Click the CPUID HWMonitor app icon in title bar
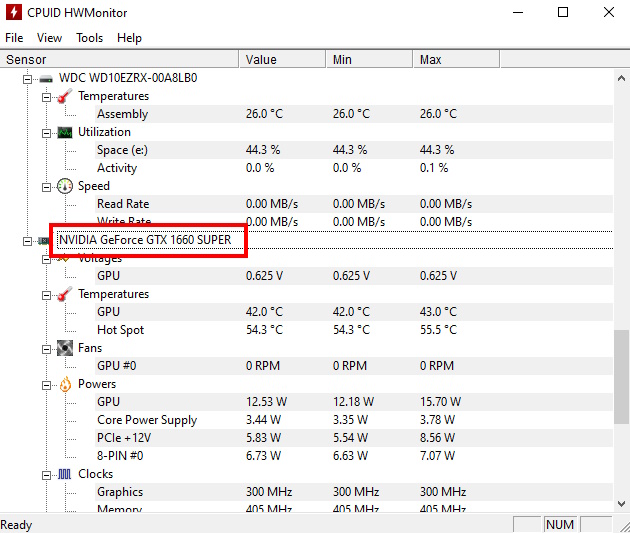This screenshot has height=533, width=630. tap(14, 12)
